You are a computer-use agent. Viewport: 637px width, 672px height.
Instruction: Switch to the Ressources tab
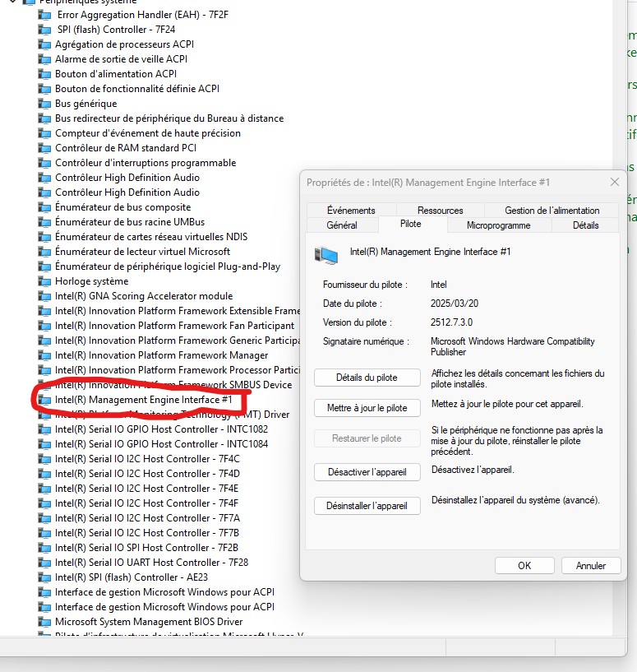440,211
